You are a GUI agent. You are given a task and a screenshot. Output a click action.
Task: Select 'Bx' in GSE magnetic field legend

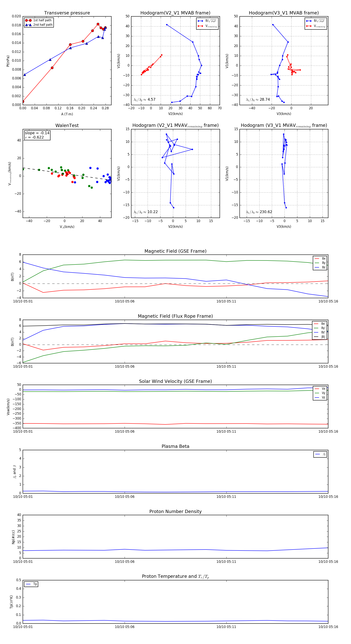[320, 259]
